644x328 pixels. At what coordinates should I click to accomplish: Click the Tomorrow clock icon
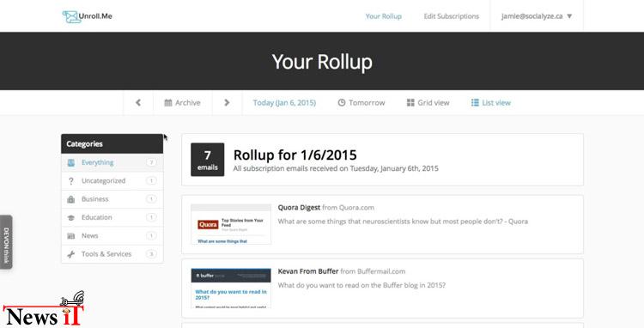click(341, 103)
